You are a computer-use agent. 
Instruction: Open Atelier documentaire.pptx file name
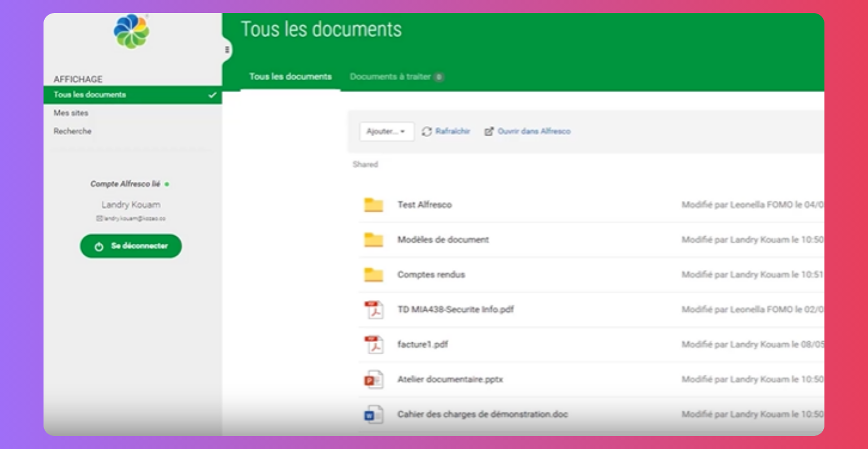(x=450, y=380)
